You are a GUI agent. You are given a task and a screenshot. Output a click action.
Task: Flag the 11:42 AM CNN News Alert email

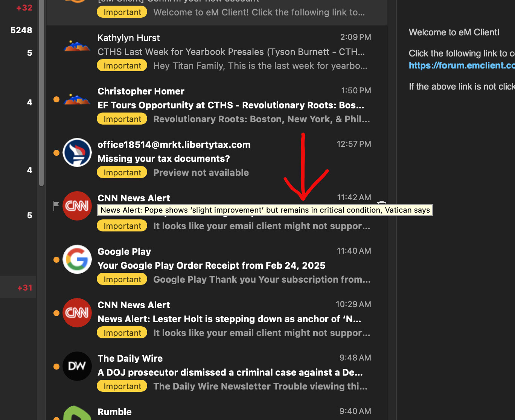(56, 206)
